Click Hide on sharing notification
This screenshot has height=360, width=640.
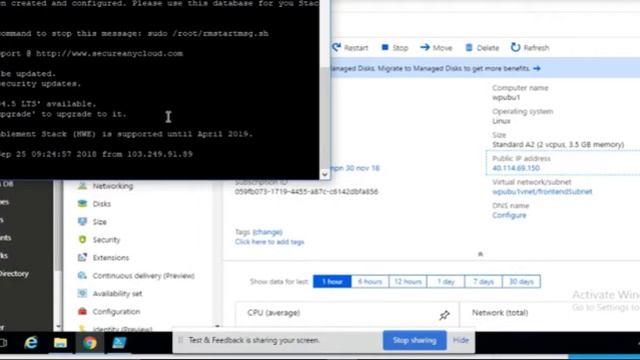[x=461, y=340]
